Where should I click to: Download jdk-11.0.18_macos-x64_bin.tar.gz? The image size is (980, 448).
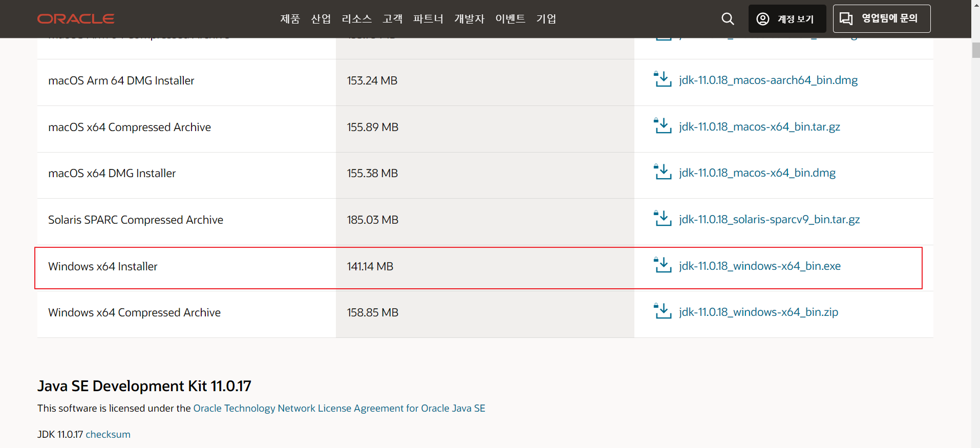pyautogui.click(x=759, y=126)
